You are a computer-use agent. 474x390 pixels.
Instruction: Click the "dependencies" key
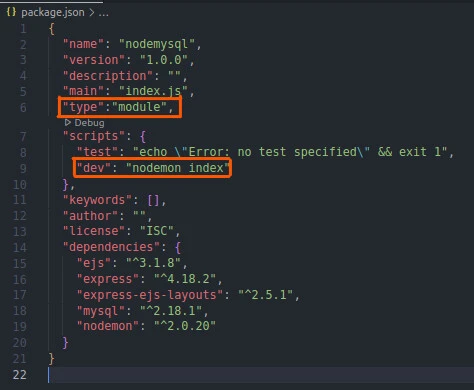(111, 247)
